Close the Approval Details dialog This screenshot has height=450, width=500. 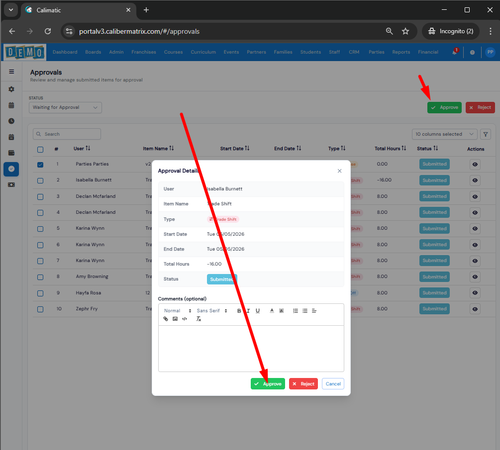click(x=339, y=171)
